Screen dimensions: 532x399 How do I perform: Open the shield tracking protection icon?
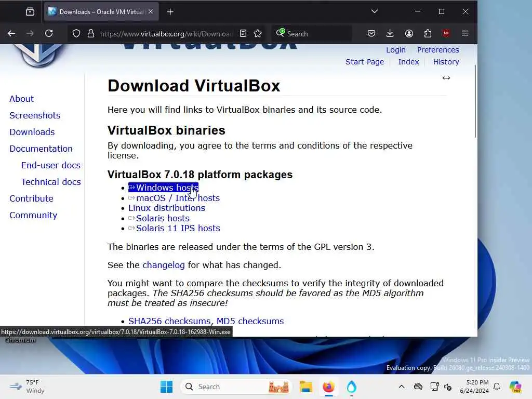76,33
